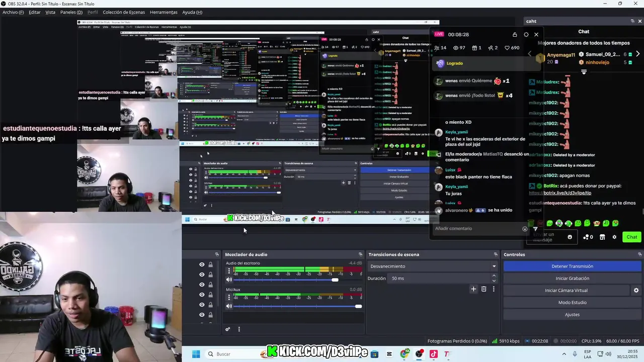Open Windows Start menu
Screen dimensions: 644x362
pos(196,354)
